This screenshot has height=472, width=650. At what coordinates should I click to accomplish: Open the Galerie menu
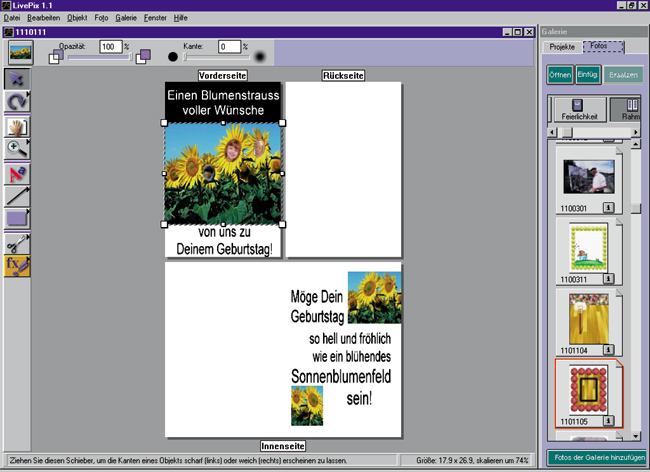126,18
